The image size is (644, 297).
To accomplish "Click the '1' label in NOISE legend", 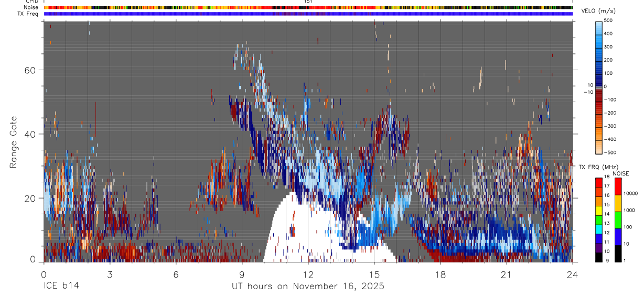I will coord(626,261).
